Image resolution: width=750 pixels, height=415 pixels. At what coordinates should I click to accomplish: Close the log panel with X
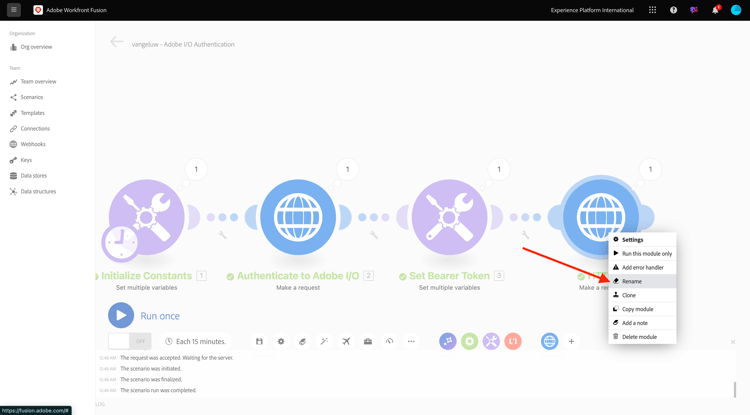pos(733,342)
